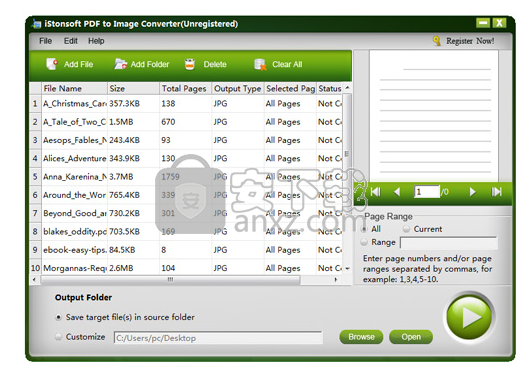Image resolution: width=527 pixels, height=391 pixels.
Task: Click JPG output type for Aesops_Fables
Action: 238,140
